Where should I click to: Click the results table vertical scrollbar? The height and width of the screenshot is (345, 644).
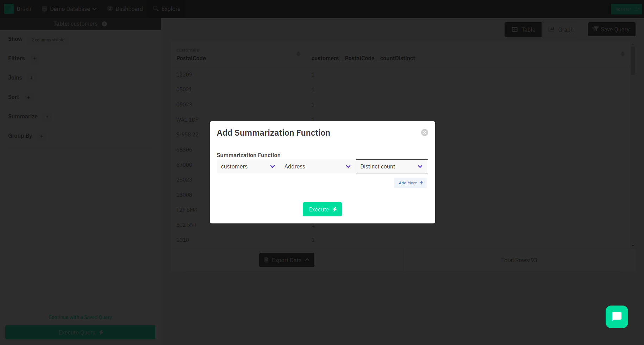click(x=633, y=61)
